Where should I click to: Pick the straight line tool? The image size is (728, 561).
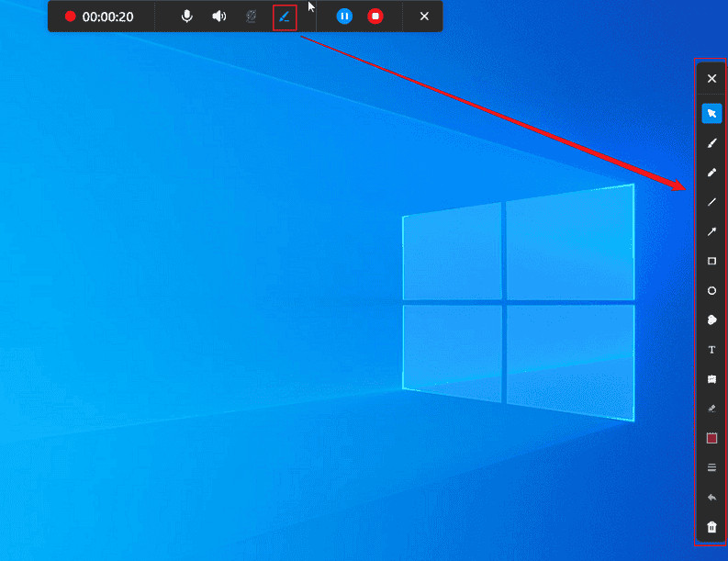(711, 202)
